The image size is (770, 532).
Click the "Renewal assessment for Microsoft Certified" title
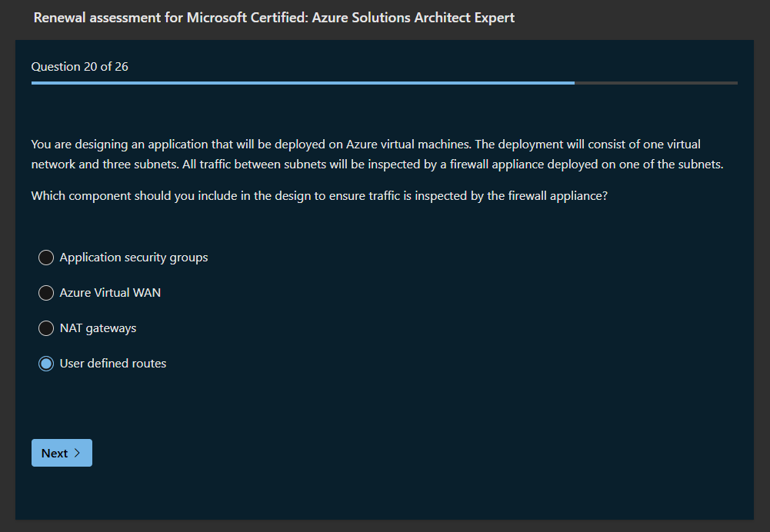[x=169, y=17]
